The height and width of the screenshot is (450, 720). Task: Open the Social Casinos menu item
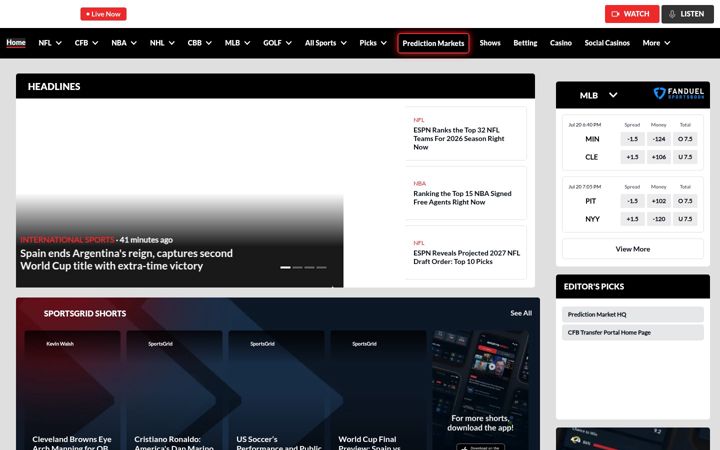[607, 43]
